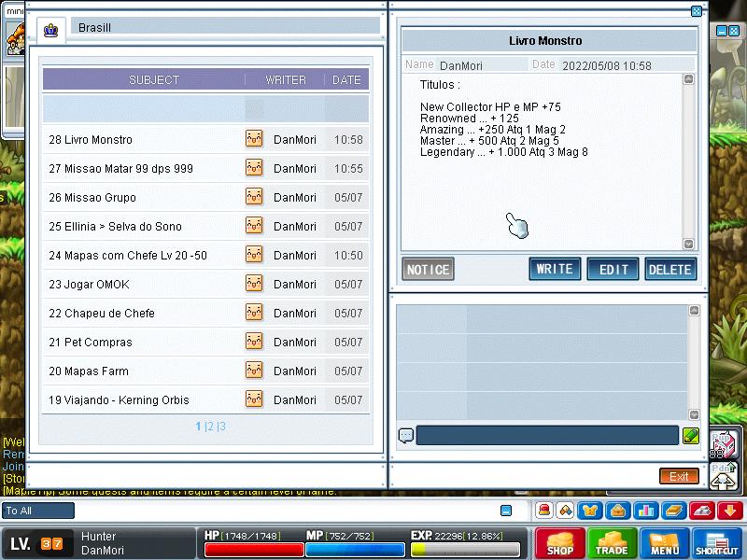Click the NOTICE button
This screenshot has width=747, height=560.
[x=428, y=270]
